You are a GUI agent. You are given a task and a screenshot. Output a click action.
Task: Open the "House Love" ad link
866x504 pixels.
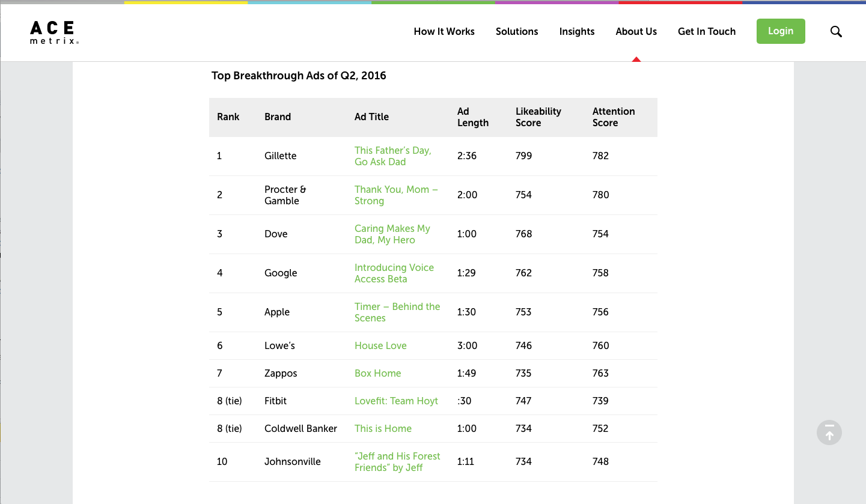380,346
